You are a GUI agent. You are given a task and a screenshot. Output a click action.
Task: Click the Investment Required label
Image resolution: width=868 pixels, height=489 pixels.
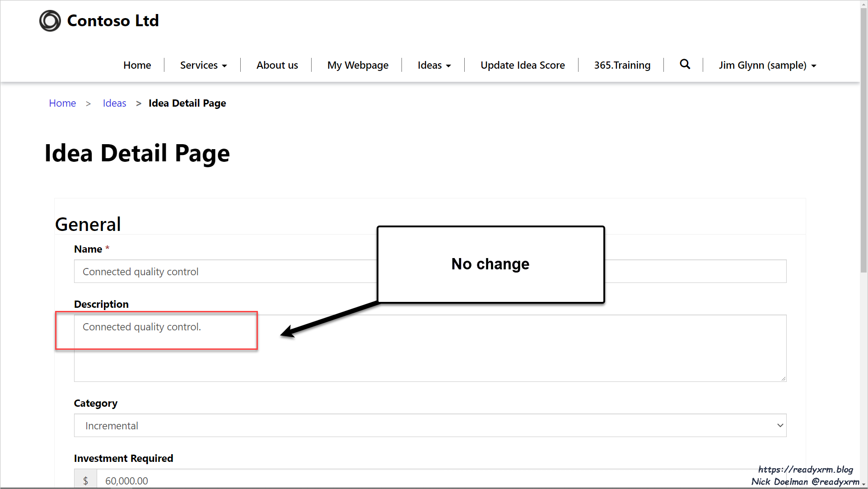pos(123,458)
